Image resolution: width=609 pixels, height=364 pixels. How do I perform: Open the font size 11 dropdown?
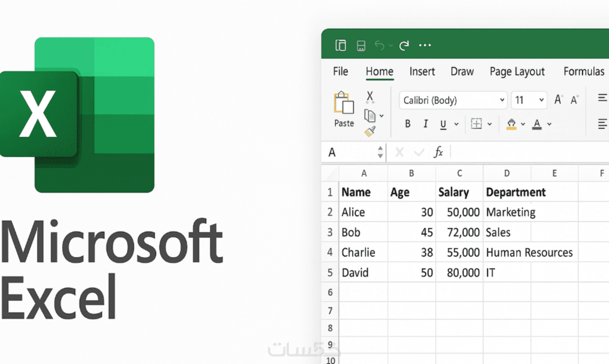(x=541, y=100)
